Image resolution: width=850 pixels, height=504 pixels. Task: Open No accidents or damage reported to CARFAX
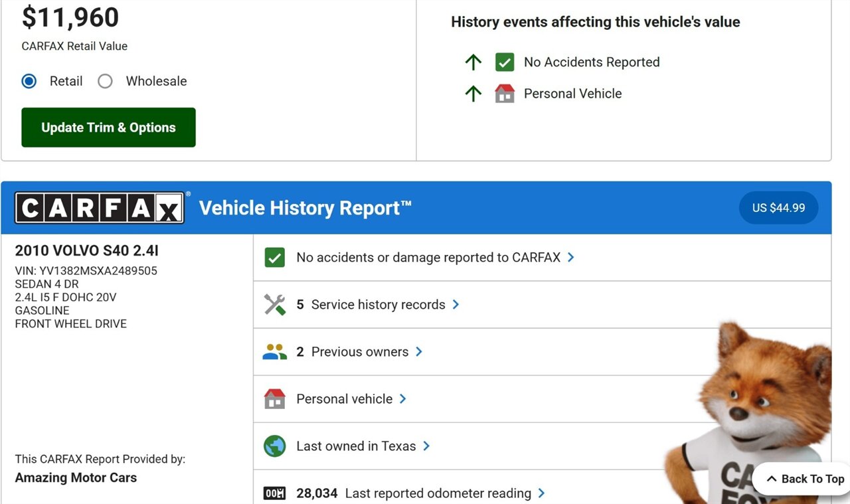click(435, 258)
